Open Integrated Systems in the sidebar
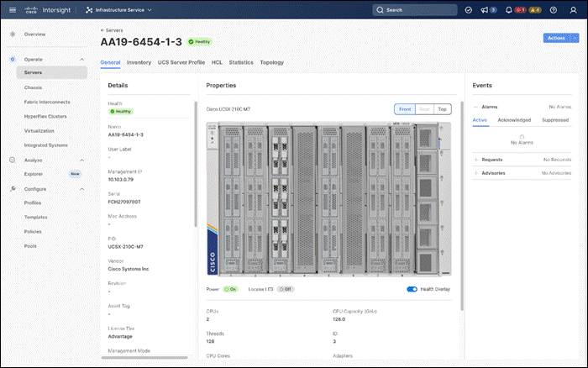Viewport: 588px width, 368px height. [x=45, y=145]
